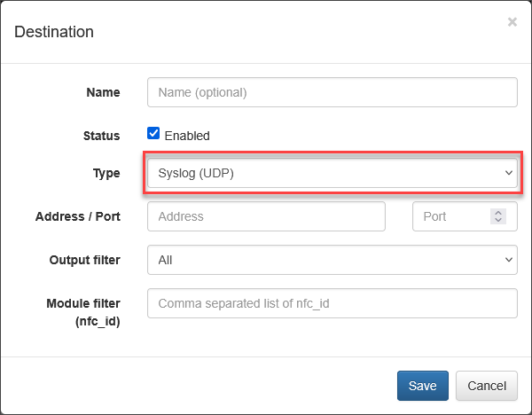The image size is (532, 415).
Task: Click the Type dropdown chevron arrow
Action: 509,173
